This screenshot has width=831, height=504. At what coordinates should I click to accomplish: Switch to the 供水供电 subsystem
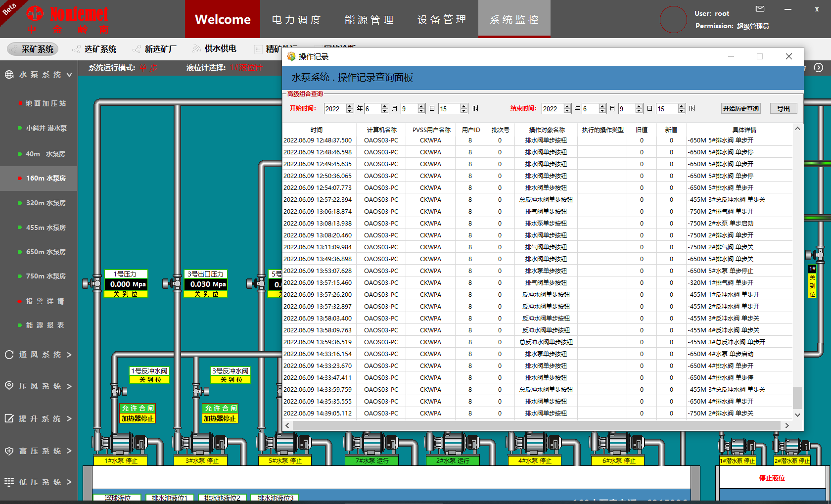(x=214, y=48)
